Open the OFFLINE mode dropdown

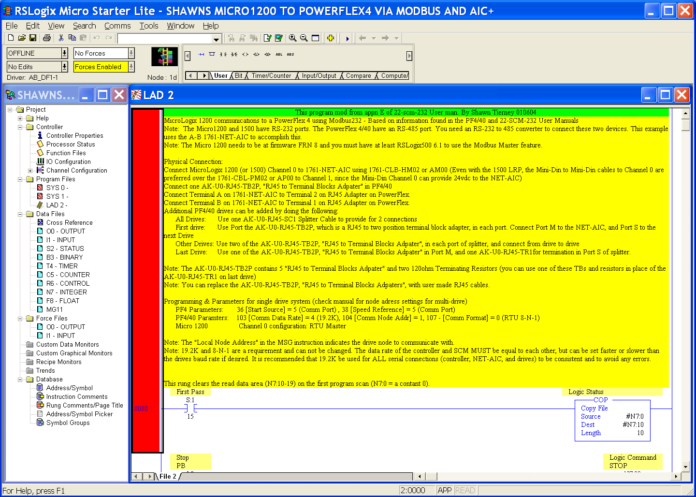click(61, 52)
